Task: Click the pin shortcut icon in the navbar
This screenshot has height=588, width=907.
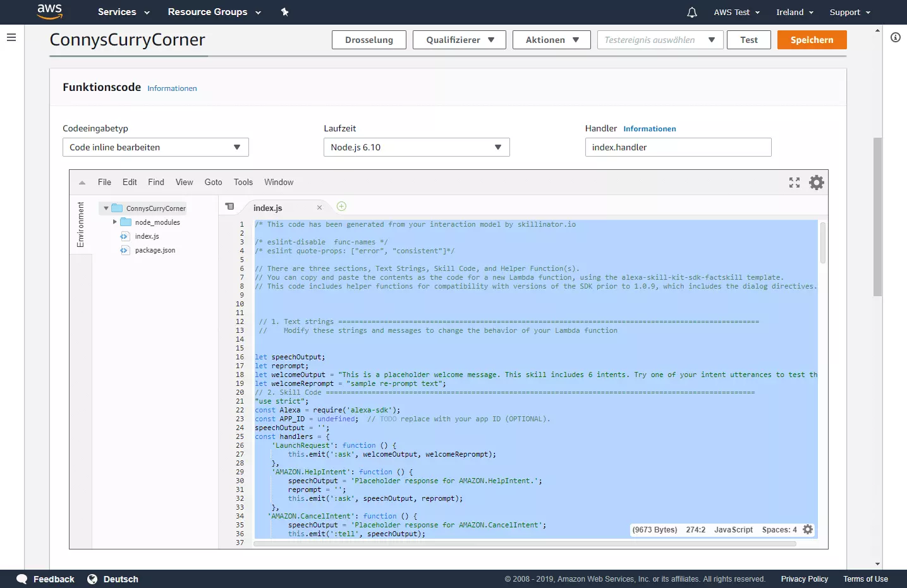Action: pyautogui.click(x=284, y=12)
